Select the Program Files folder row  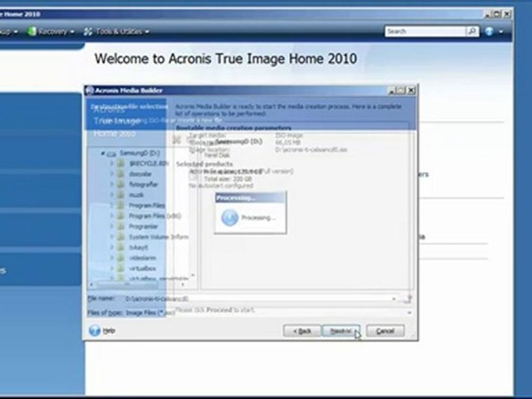146,205
